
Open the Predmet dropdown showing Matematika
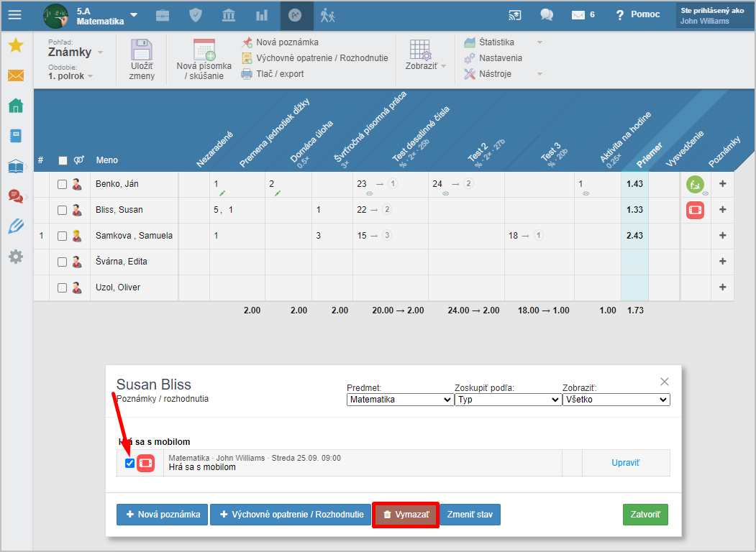pyautogui.click(x=399, y=400)
